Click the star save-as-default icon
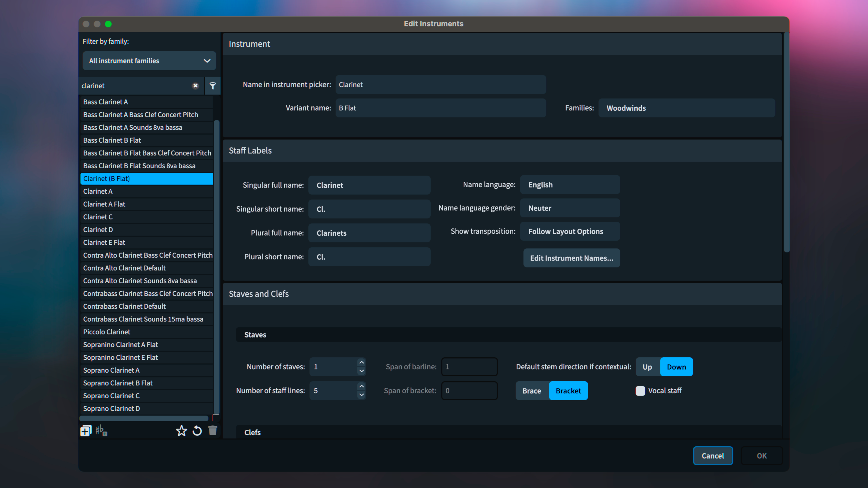 (181, 431)
